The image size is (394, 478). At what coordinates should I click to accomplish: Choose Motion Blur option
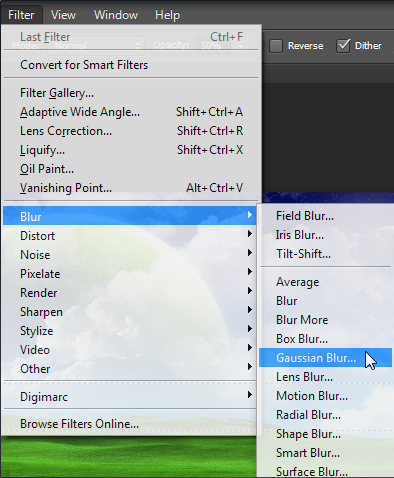point(325,396)
